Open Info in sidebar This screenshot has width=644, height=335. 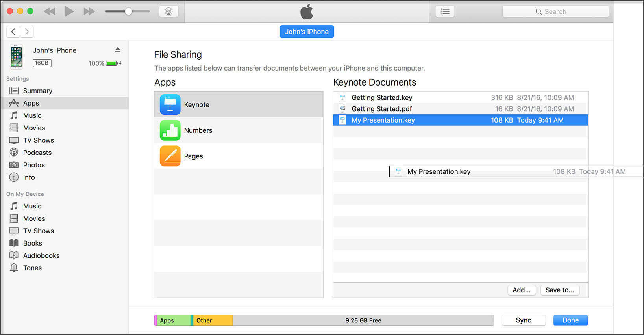coord(65,177)
